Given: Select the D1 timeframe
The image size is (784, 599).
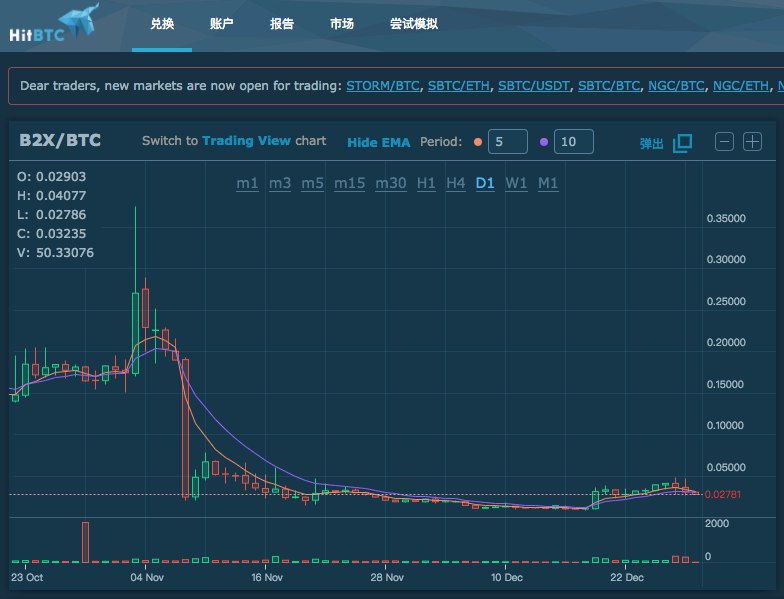Looking at the screenshot, I should 485,184.
